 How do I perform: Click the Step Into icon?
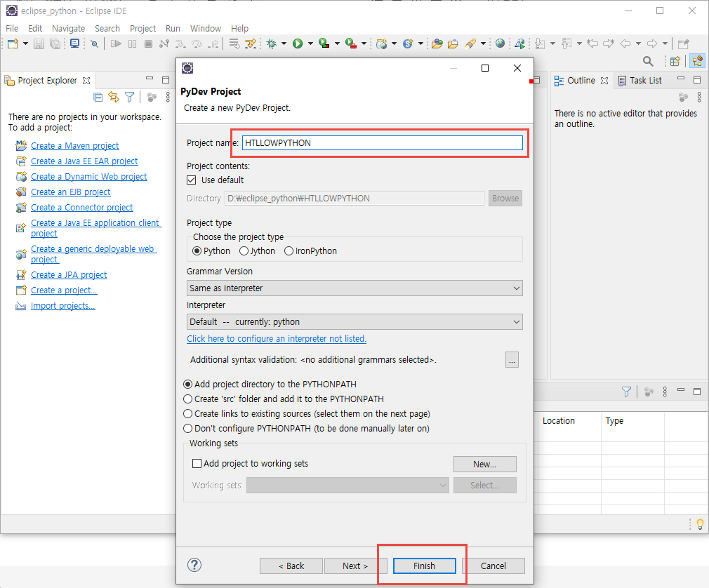(180, 44)
